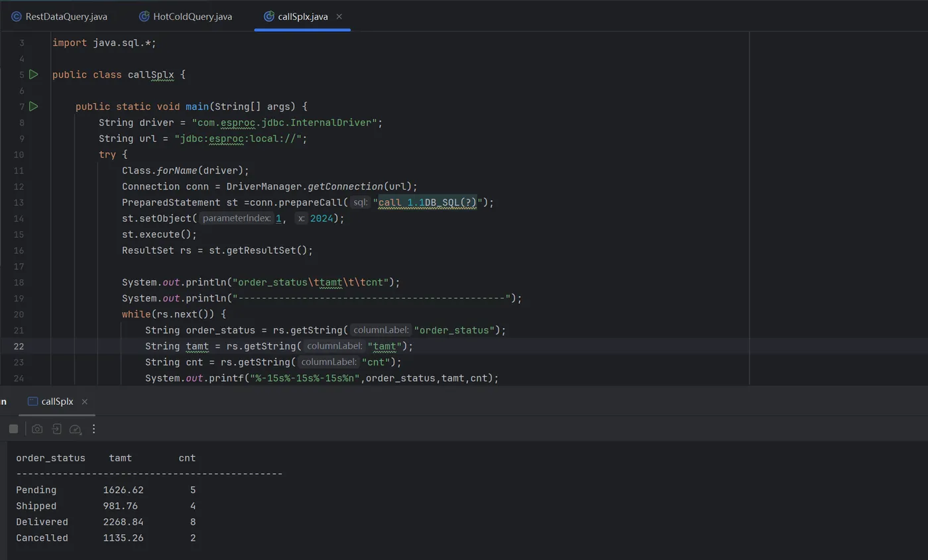This screenshot has height=560, width=928.
Task: Click DriverManager.getConnection(url) call
Action: (x=319, y=186)
